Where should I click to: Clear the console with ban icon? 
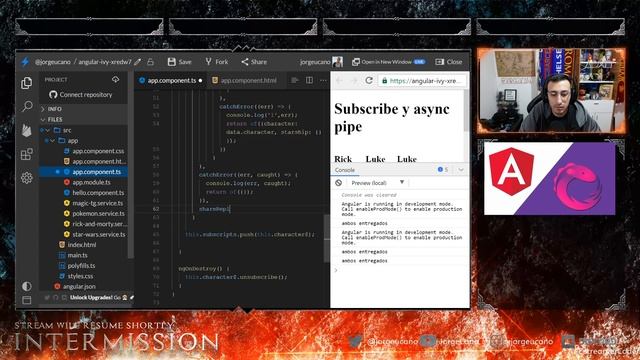[x=338, y=182]
